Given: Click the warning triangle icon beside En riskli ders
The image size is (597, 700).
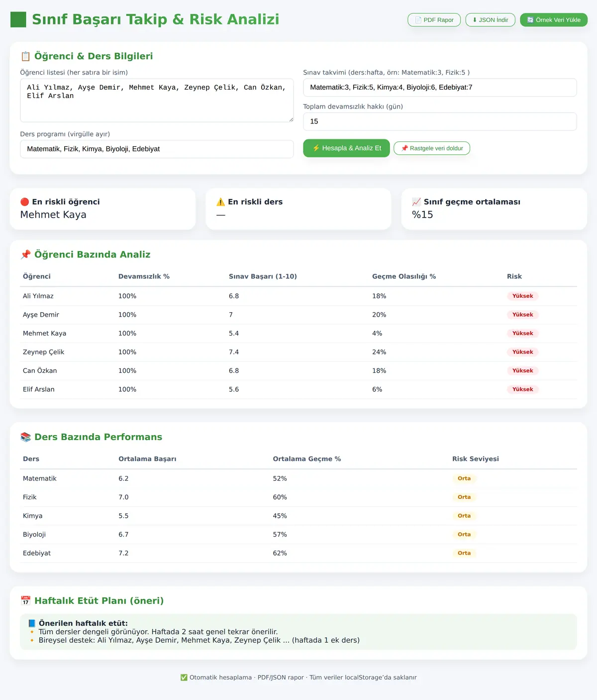Looking at the screenshot, I should [220, 202].
